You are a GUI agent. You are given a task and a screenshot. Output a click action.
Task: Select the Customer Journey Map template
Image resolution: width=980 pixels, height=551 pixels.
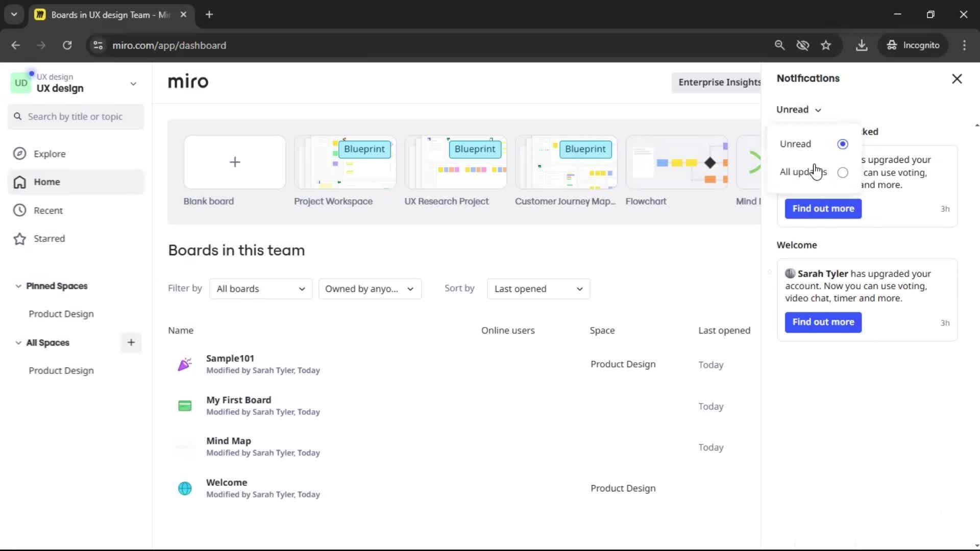[566, 162]
